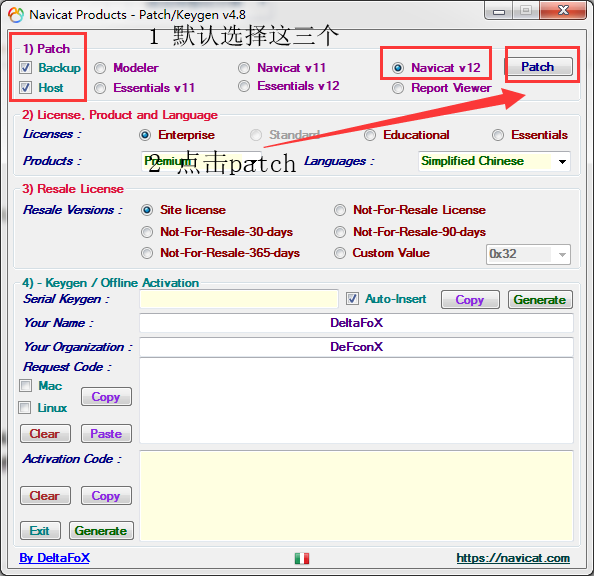This screenshot has width=594, height=576.
Task: Click inside the Request Code text area
Action: point(356,401)
